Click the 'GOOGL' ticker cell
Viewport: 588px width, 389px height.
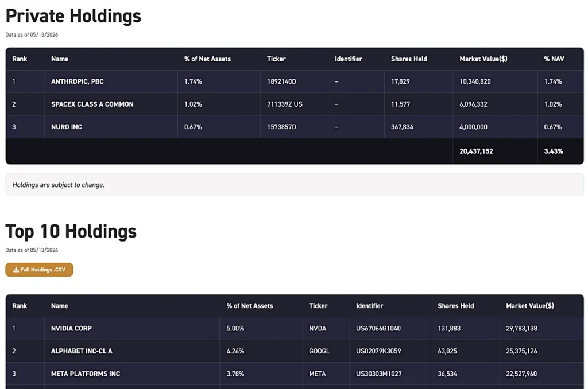(x=319, y=351)
